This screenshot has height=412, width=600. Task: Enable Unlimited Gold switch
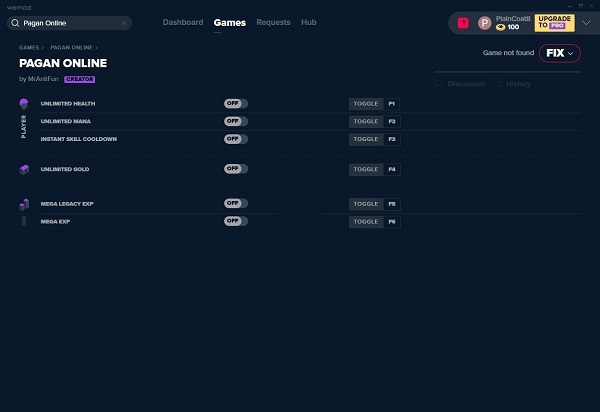pos(236,169)
